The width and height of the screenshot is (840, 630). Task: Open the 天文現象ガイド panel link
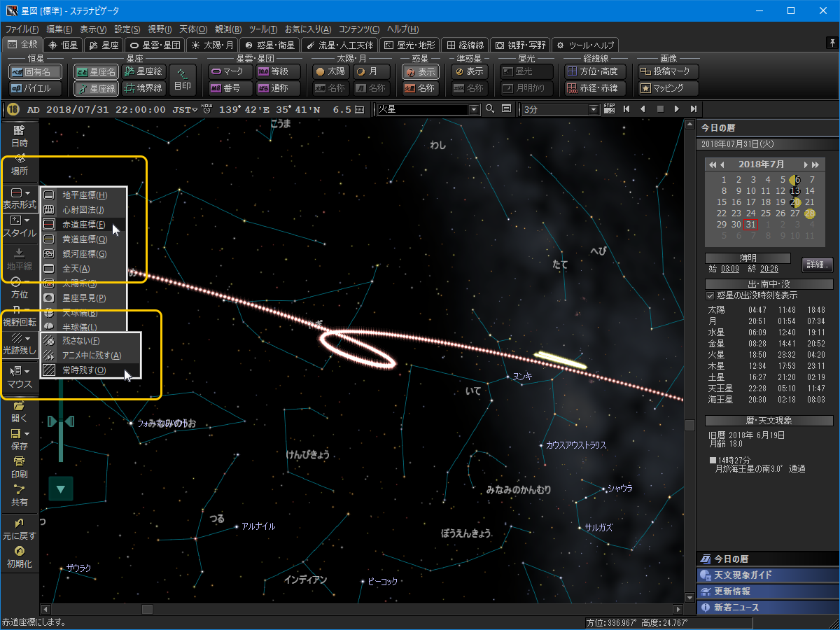click(x=742, y=575)
